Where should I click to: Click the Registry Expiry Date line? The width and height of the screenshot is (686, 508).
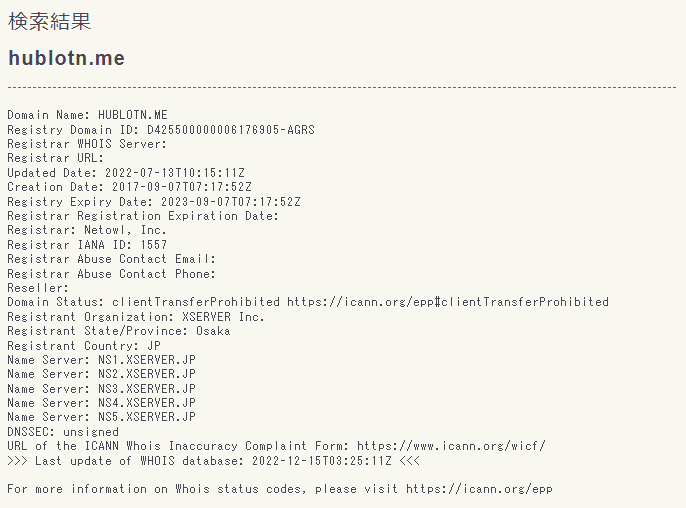point(153,201)
